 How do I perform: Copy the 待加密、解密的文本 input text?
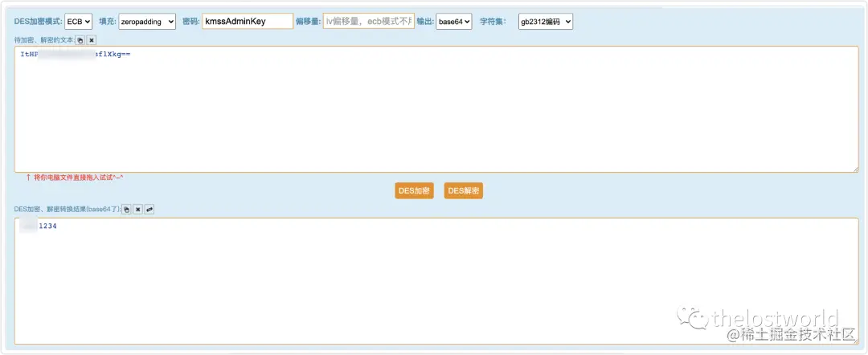coord(80,40)
